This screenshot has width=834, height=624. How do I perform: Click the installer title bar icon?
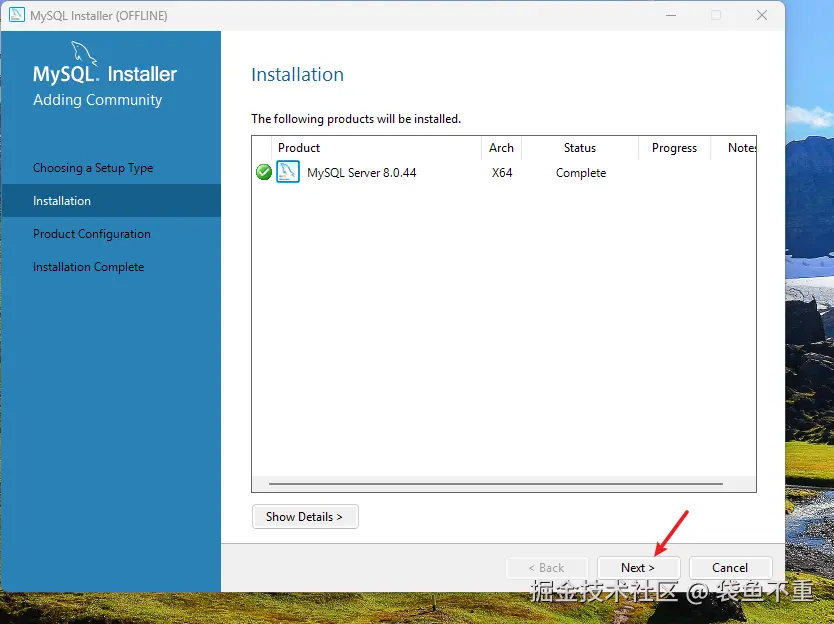point(17,15)
